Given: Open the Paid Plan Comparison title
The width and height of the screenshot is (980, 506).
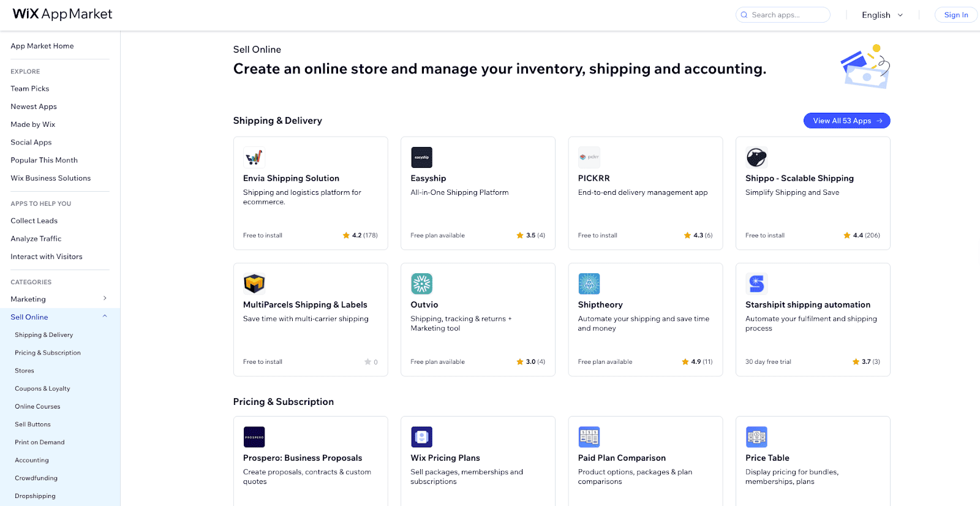Looking at the screenshot, I should pyautogui.click(x=622, y=458).
